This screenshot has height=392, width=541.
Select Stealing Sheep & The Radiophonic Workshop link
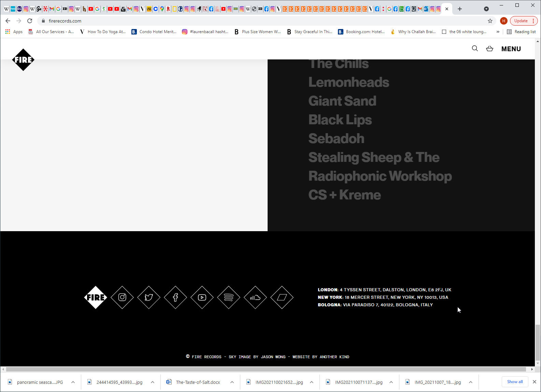click(380, 167)
